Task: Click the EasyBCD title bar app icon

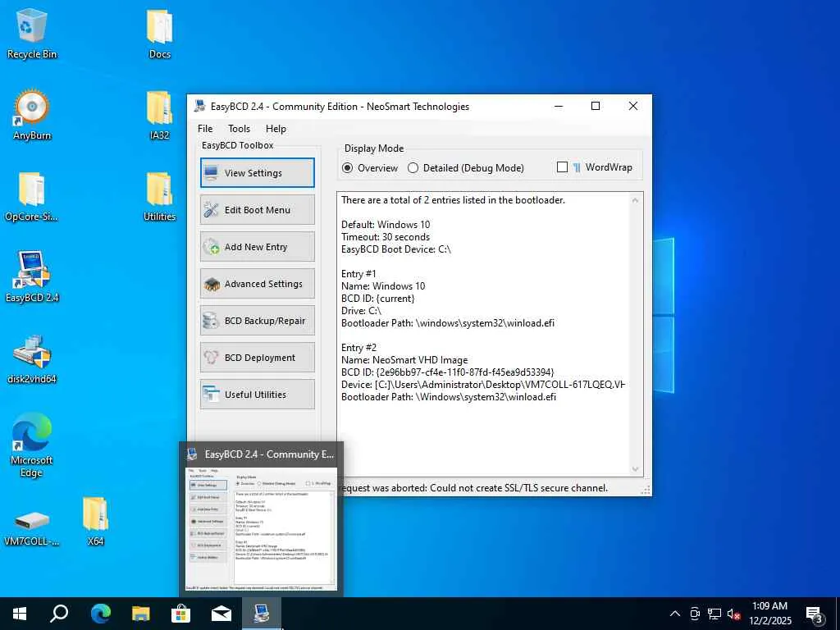Action: tap(200, 106)
